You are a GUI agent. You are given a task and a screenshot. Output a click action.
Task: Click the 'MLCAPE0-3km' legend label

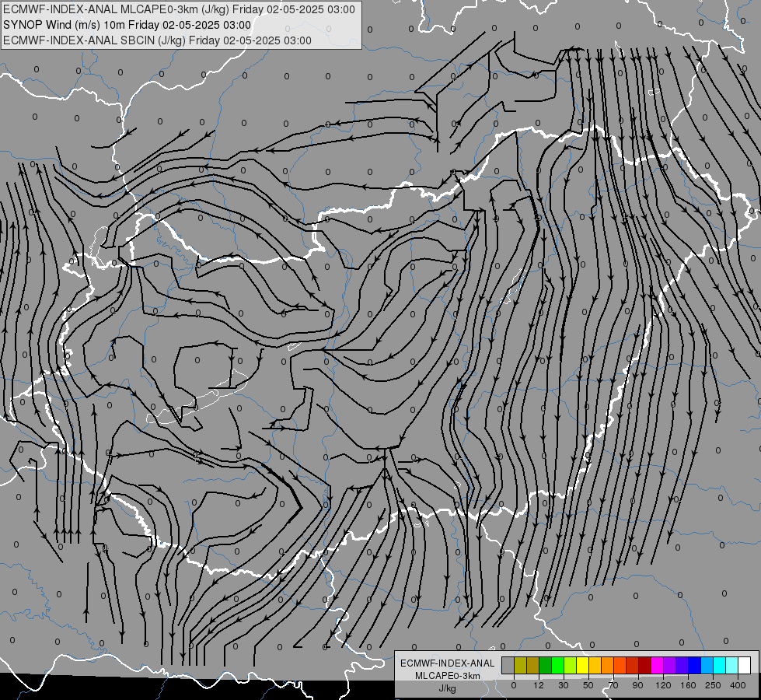pos(448,676)
